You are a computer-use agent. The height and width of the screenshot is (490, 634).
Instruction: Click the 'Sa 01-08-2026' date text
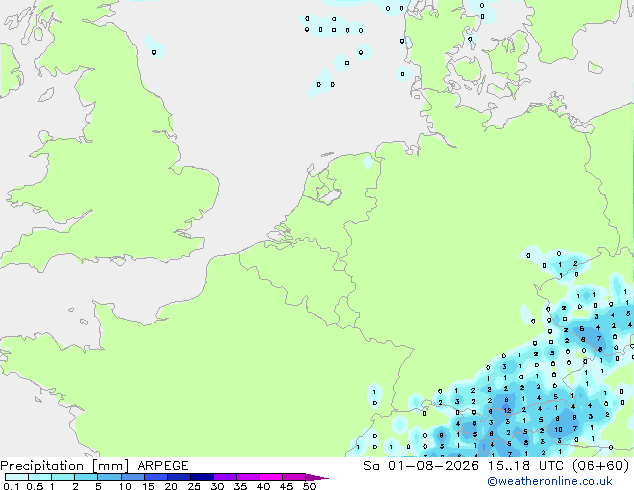421,466
